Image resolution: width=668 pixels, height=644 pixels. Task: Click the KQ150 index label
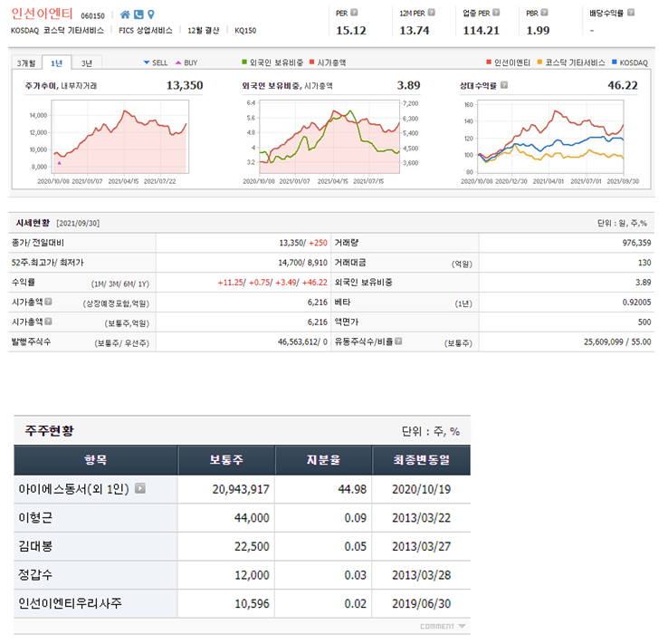click(245, 30)
